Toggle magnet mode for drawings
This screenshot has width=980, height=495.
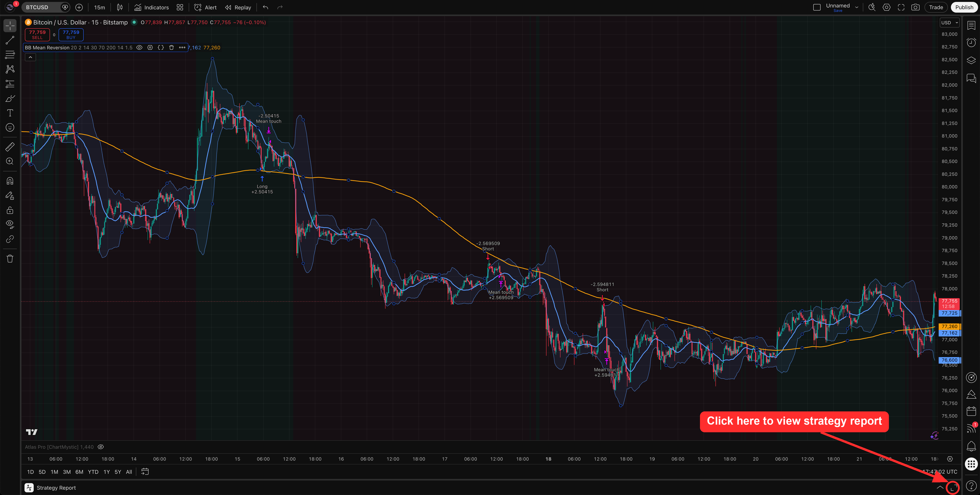point(10,181)
